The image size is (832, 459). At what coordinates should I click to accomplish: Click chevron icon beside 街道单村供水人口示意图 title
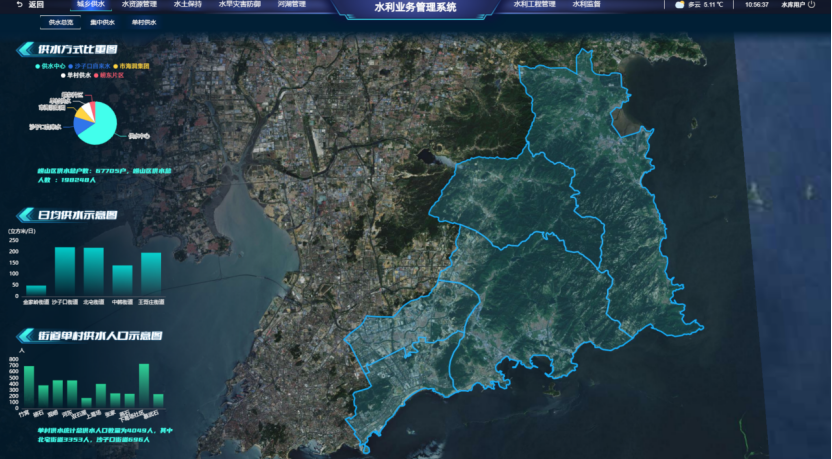(x=25, y=335)
